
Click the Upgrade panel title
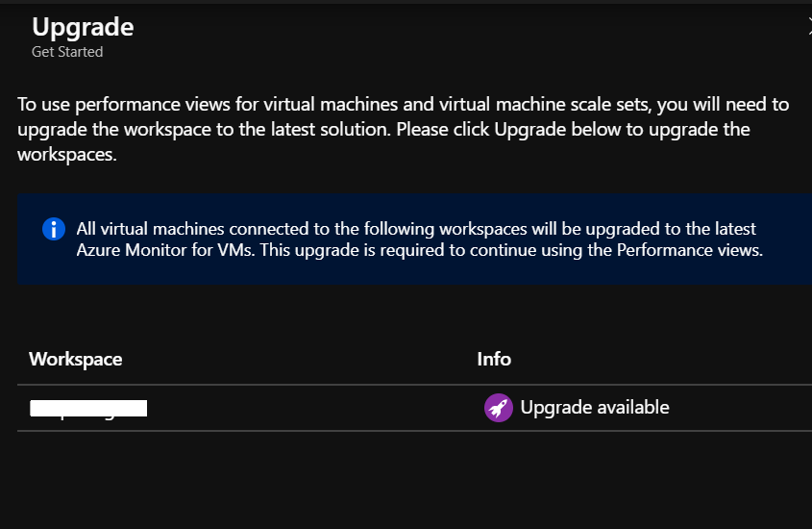83,27
